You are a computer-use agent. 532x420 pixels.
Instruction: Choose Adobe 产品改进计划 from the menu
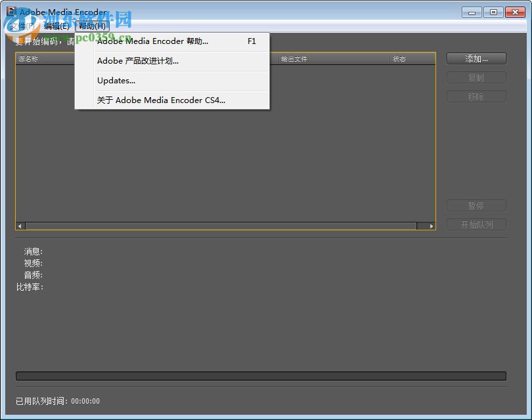click(x=139, y=60)
